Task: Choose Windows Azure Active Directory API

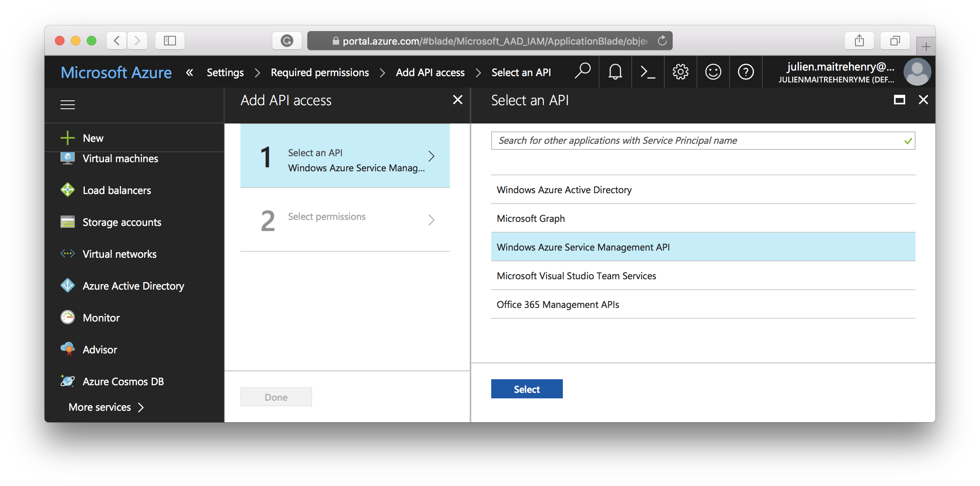Action: coord(703,190)
